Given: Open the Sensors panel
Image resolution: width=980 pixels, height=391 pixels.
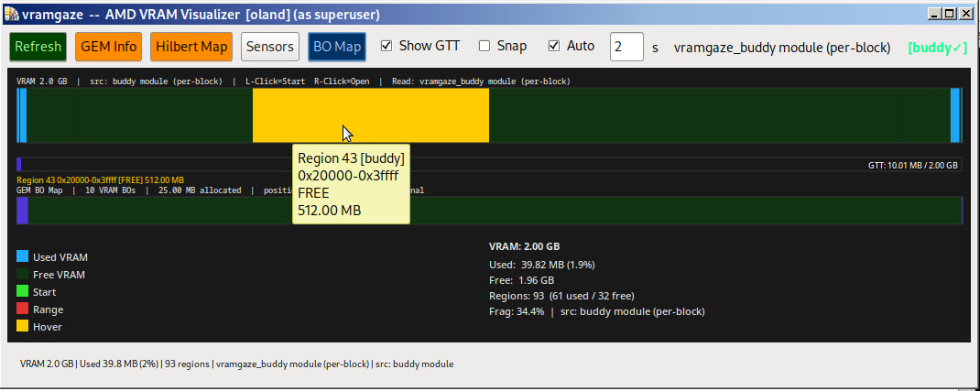Looking at the screenshot, I should coord(270,47).
